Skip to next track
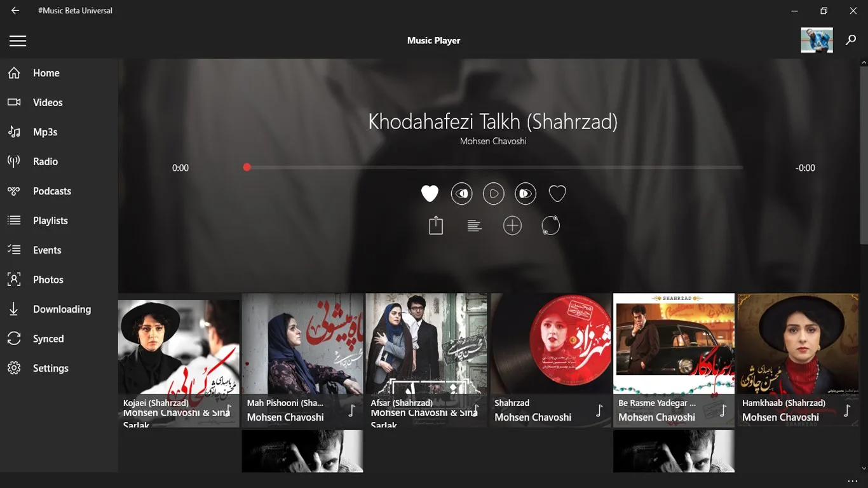The height and width of the screenshot is (488, 868). (x=526, y=193)
